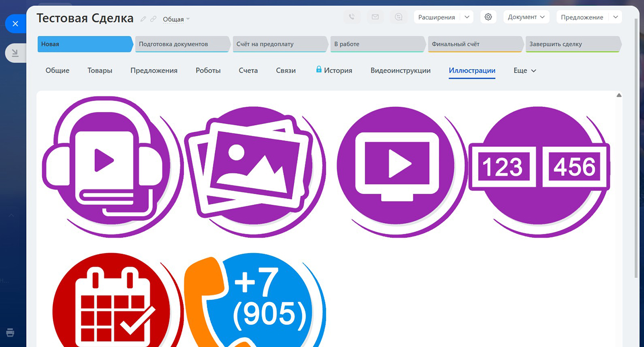Screen dimensions: 644x347
Task: Click the pencil edit icon beside deal title
Action: (x=143, y=19)
